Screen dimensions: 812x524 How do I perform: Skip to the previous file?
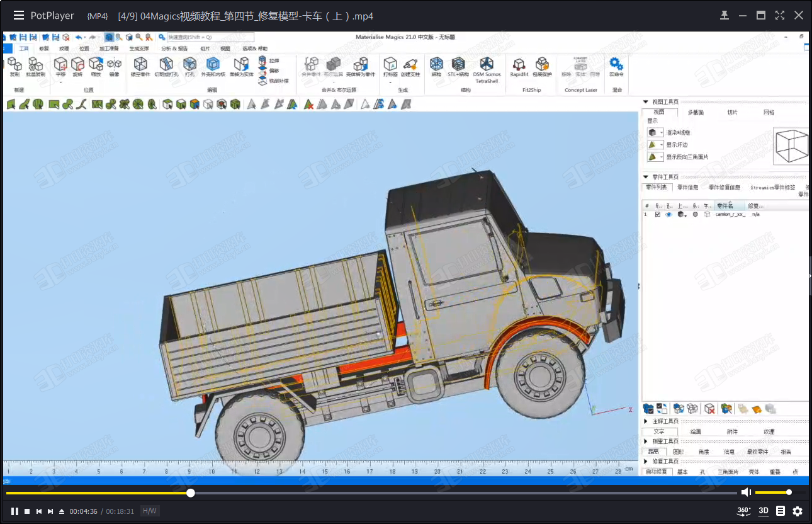39,511
